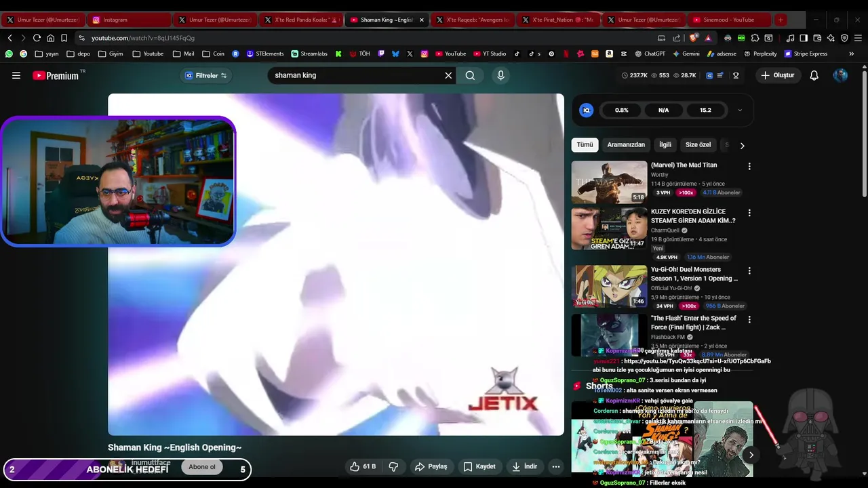Open browser home page button
This screenshot has height=488, width=868.
tap(51, 38)
